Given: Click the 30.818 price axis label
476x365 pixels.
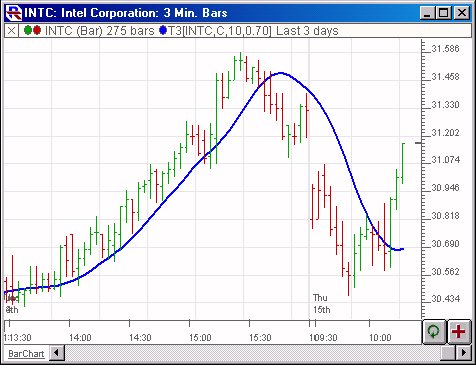Looking at the screenshot, I should pyautogui.click(x=445, y=216).
